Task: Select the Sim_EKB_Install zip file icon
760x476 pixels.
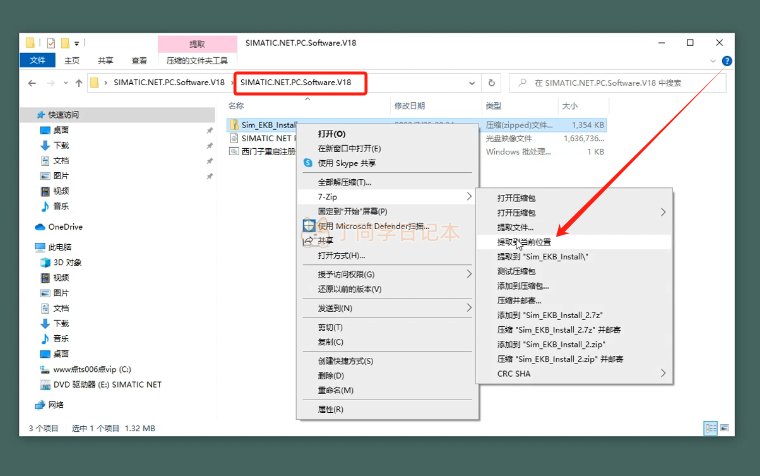Action: pyautogui.click(x=234, y=125)
